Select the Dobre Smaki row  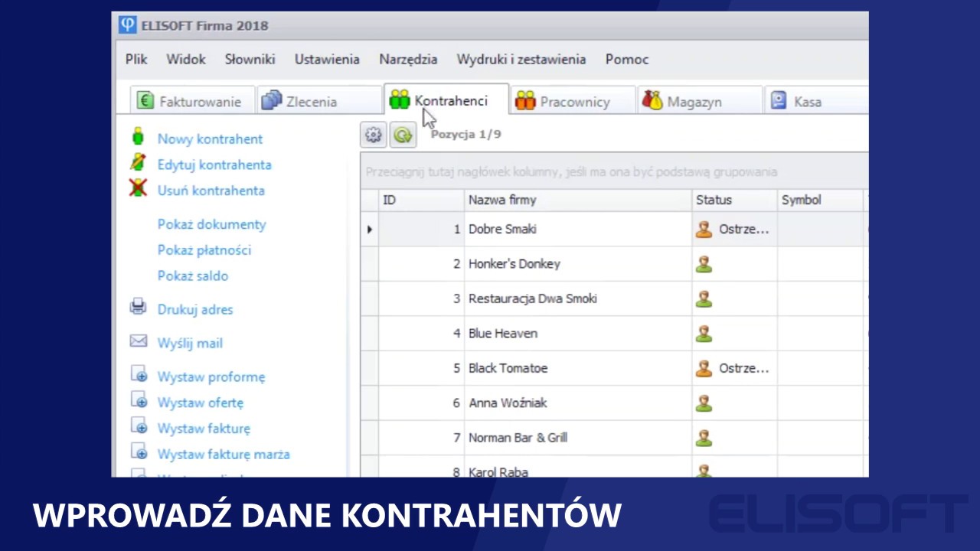614,229
